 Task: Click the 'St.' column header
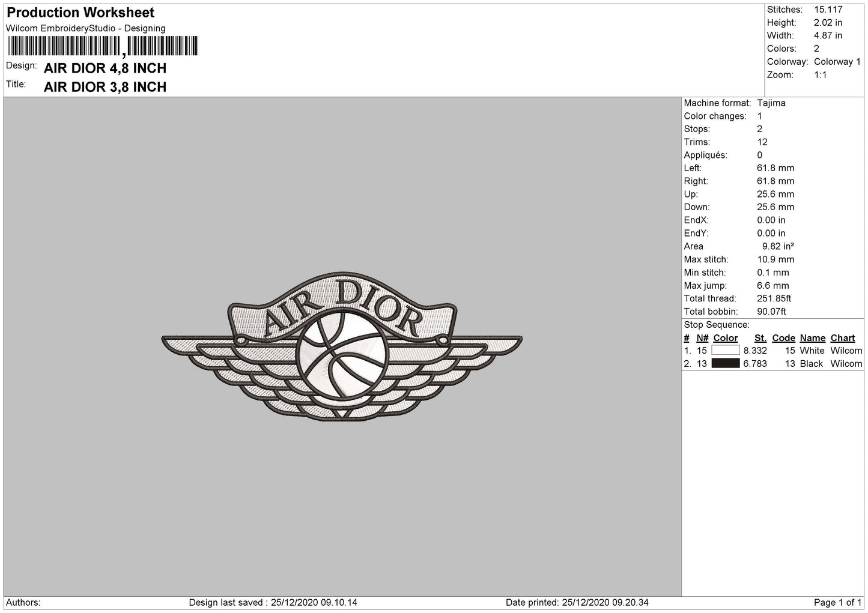[760, 339]
